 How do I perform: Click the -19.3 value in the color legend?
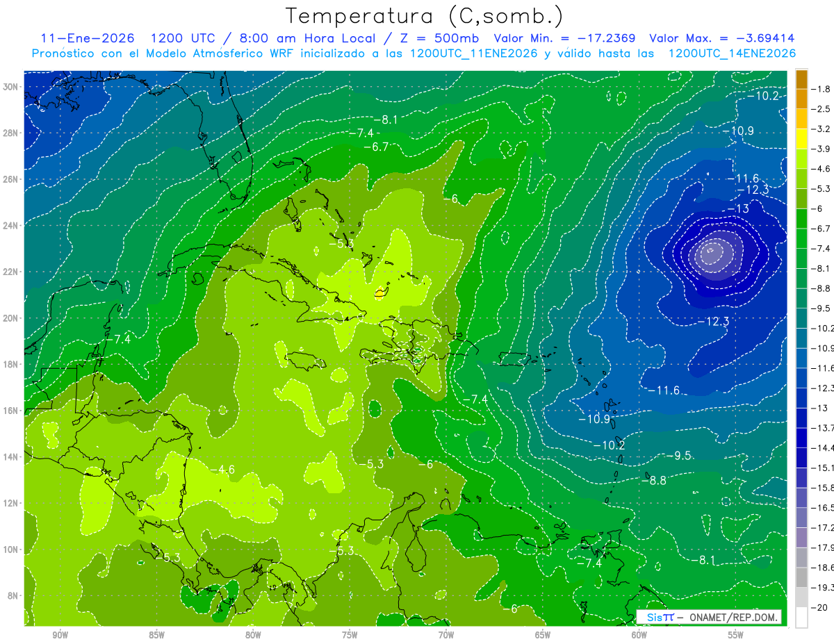[x=822, y=588]
